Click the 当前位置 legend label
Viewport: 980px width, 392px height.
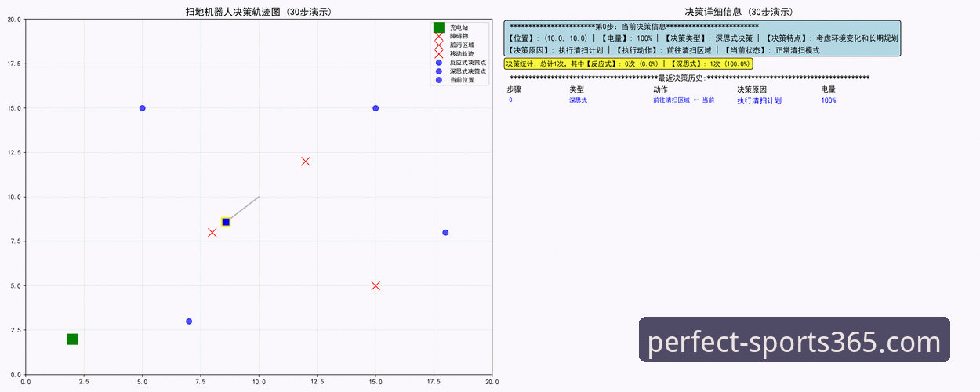tap(462, 80)
